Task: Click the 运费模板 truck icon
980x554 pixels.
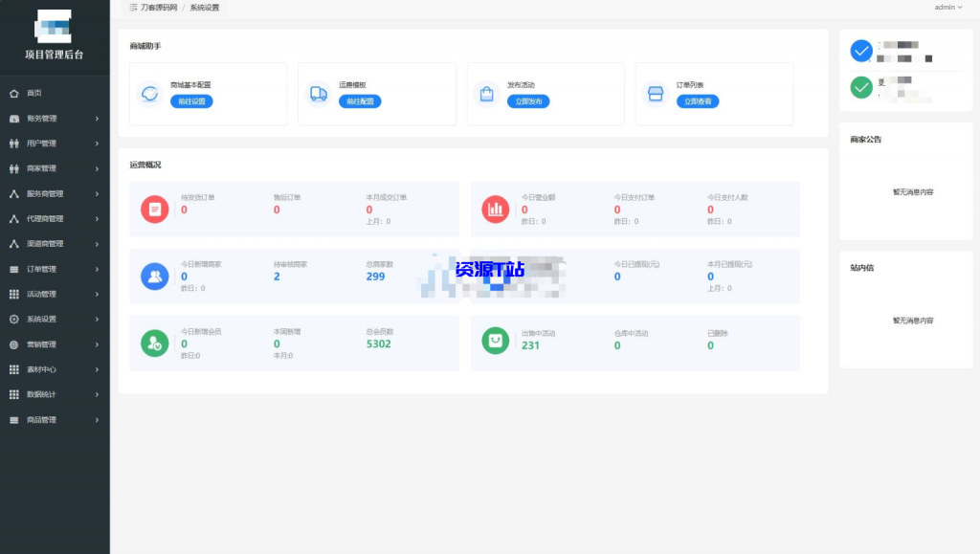Action: 319,94
